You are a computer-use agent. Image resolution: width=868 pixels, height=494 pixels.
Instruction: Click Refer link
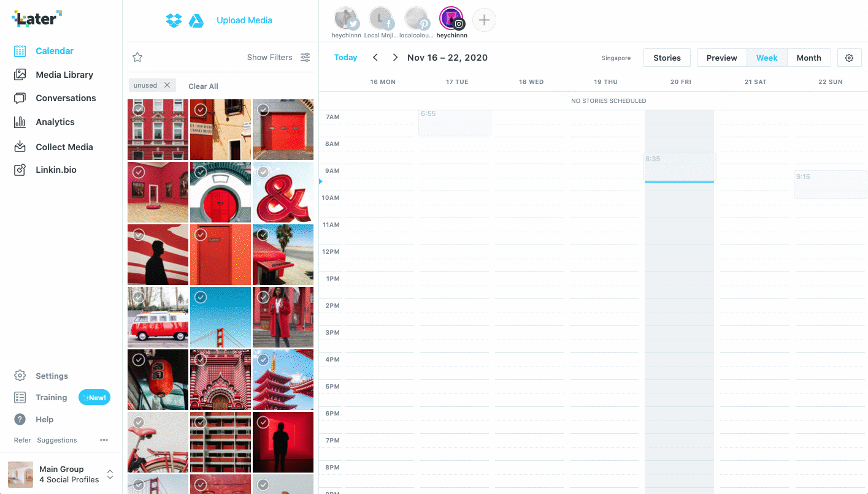tap(22, 440)
